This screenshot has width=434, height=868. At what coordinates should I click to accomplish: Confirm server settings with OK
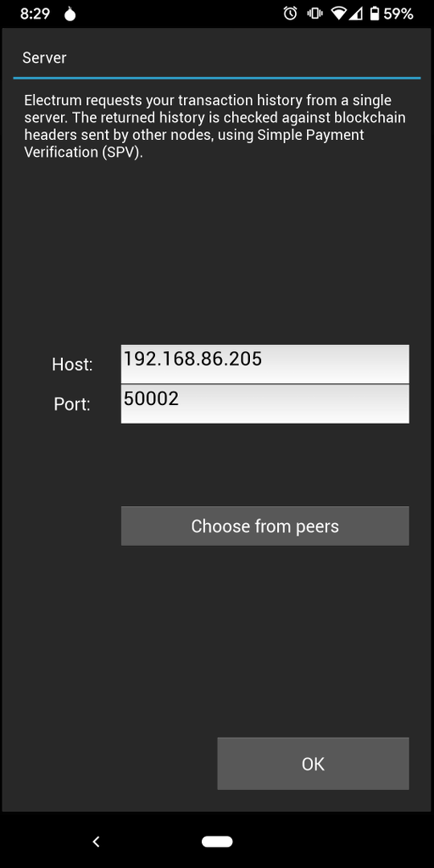click(x=314, y=764)
